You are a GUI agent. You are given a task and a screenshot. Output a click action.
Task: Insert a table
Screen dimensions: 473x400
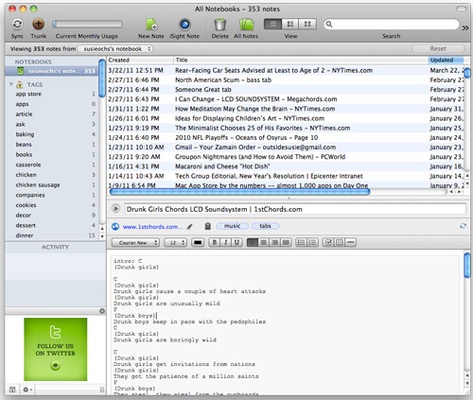tap(339, 243)
